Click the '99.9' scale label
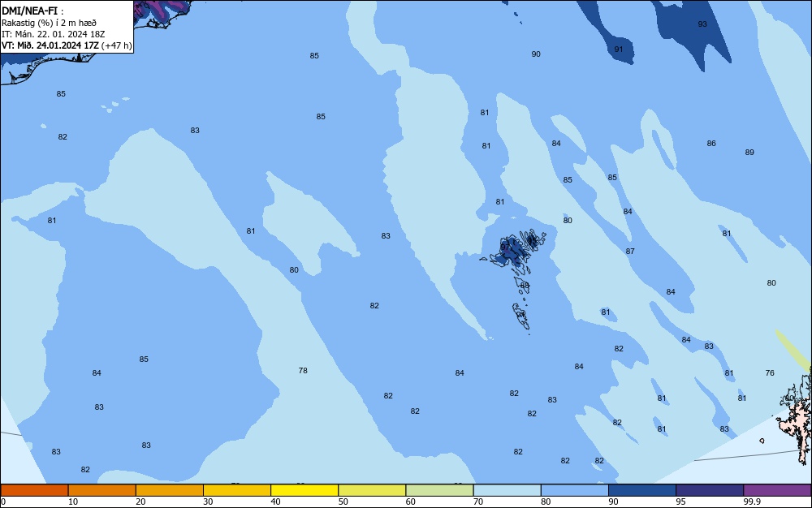The height and width of the screenshot is (508, 812). pos(752,502)
